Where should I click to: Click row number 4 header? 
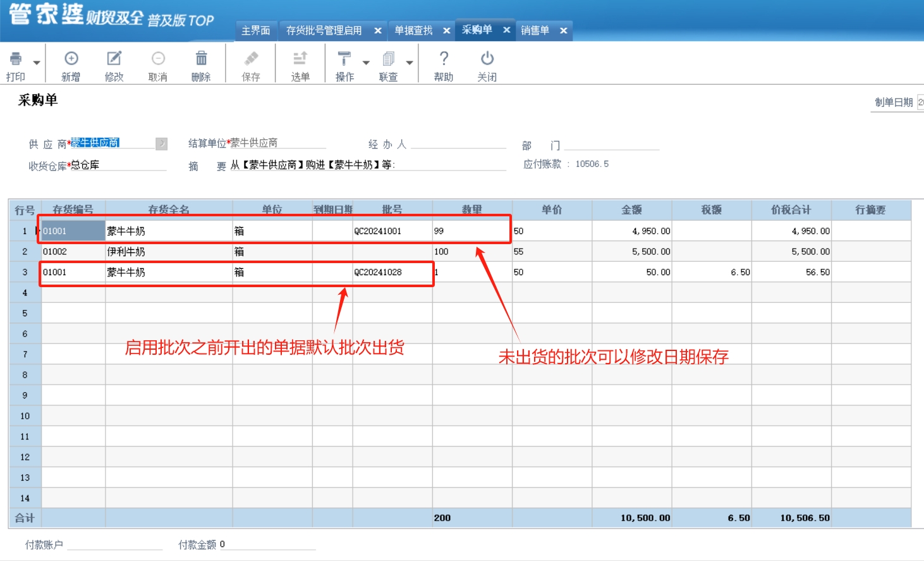25,293
